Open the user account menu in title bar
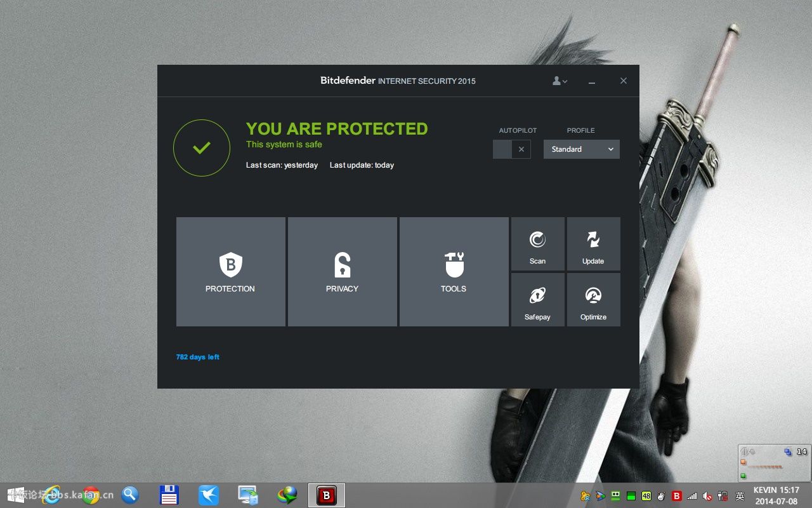The width and height of the screenshot is (812, 508). [560, 81]
